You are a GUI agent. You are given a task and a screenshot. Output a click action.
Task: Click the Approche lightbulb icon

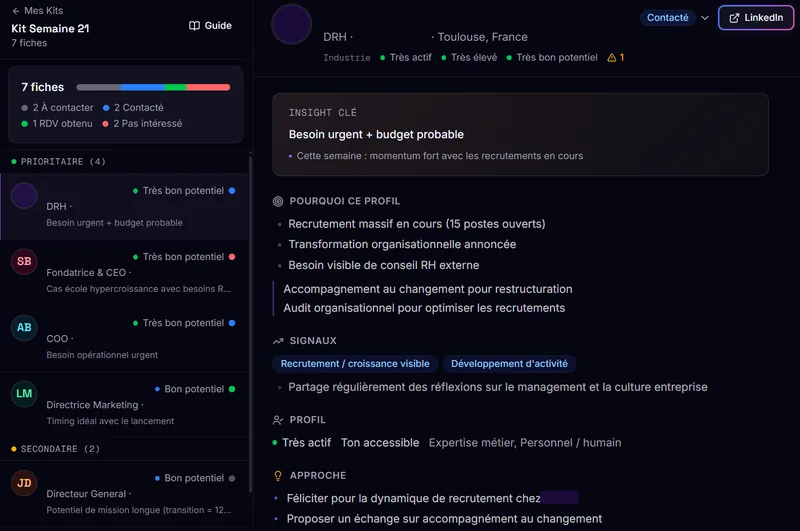(278, 475)
